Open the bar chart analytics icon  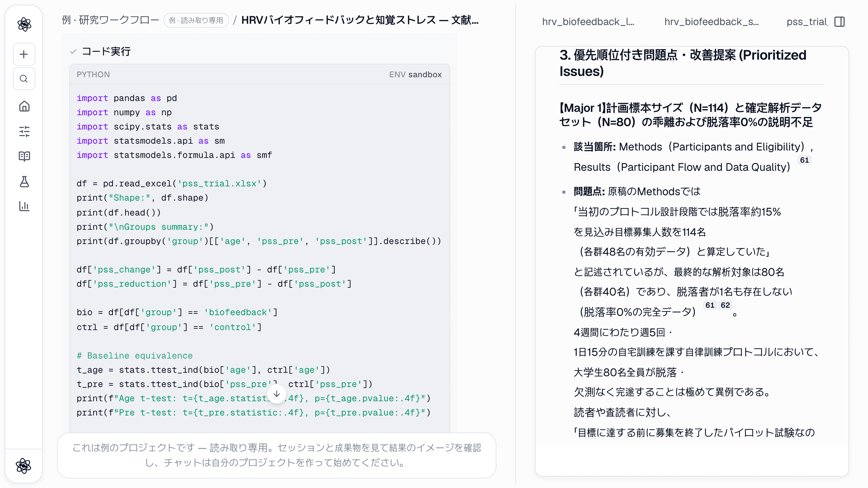[x=24, y=206]
